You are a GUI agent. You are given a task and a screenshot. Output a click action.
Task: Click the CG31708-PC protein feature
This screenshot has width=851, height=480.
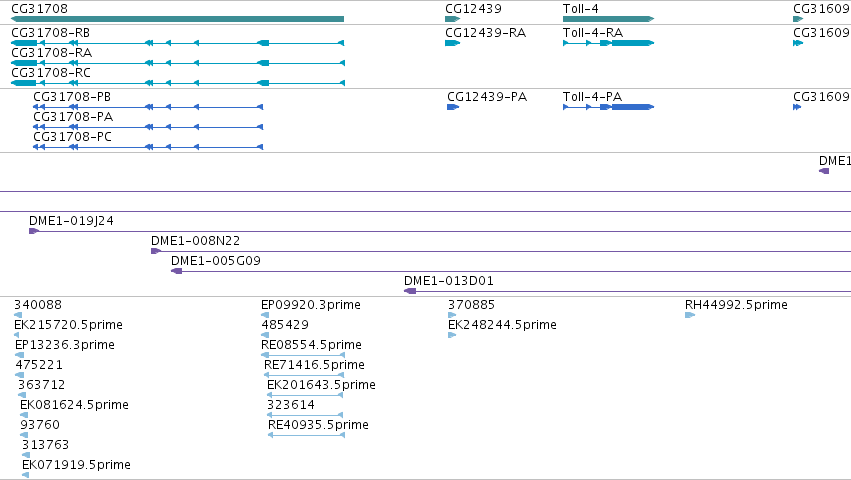[x=148, y=147]
